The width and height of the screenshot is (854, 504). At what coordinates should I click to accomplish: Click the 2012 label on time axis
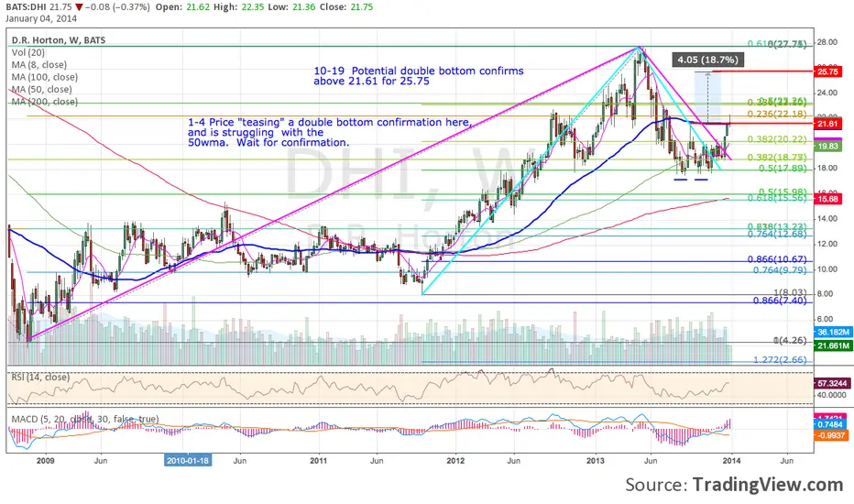[455, 460]
